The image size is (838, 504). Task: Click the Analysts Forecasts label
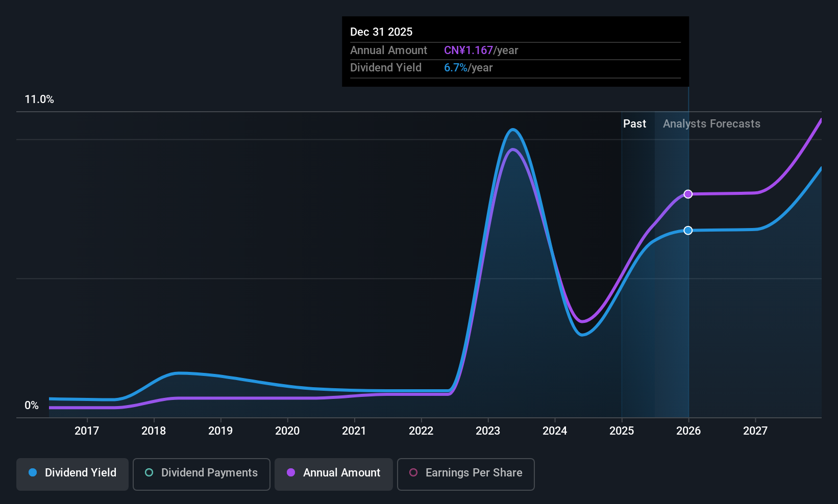coord(711,124)
